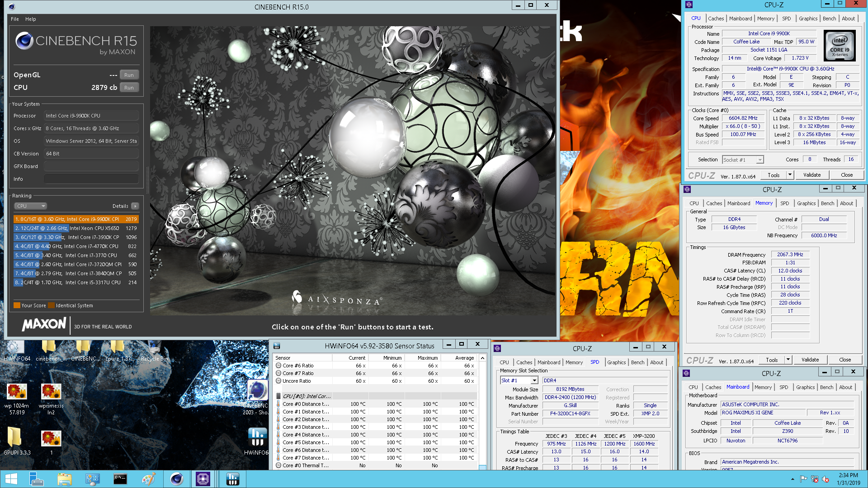868x488 pixels.
Task: Select the Core #0 Thermal T... sensor row
Action: [x=375, y=465]
